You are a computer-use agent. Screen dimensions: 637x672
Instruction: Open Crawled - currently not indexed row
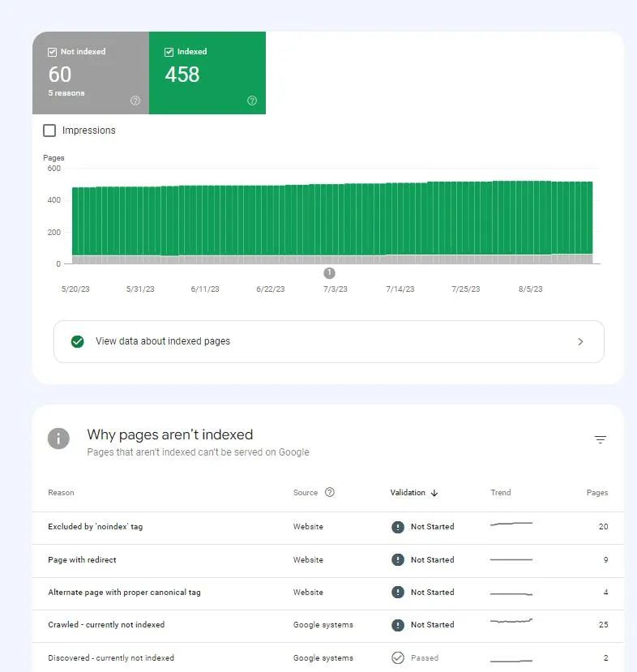(106, 625)
